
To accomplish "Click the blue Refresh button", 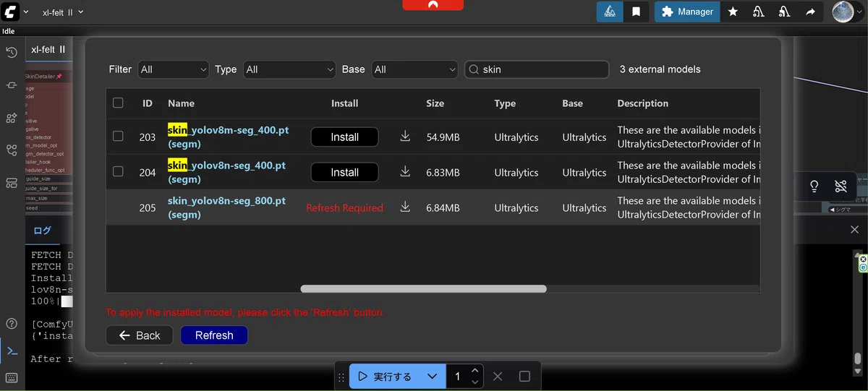I will click(214, 335).
